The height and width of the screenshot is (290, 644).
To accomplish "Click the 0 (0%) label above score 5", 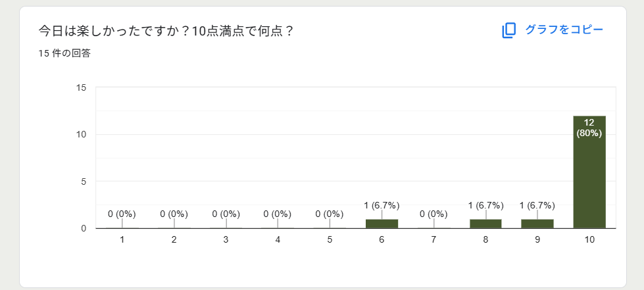I will (330, 214).
